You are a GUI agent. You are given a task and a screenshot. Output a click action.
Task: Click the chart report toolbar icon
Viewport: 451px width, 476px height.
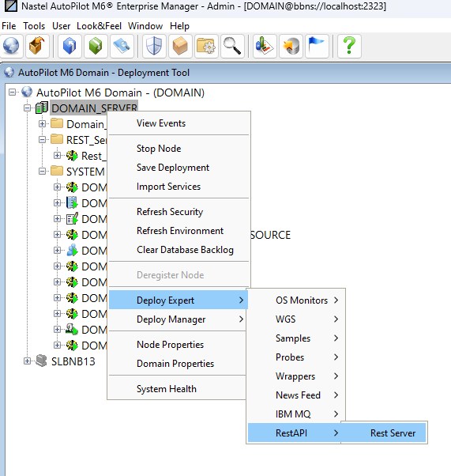coord(265,46)
